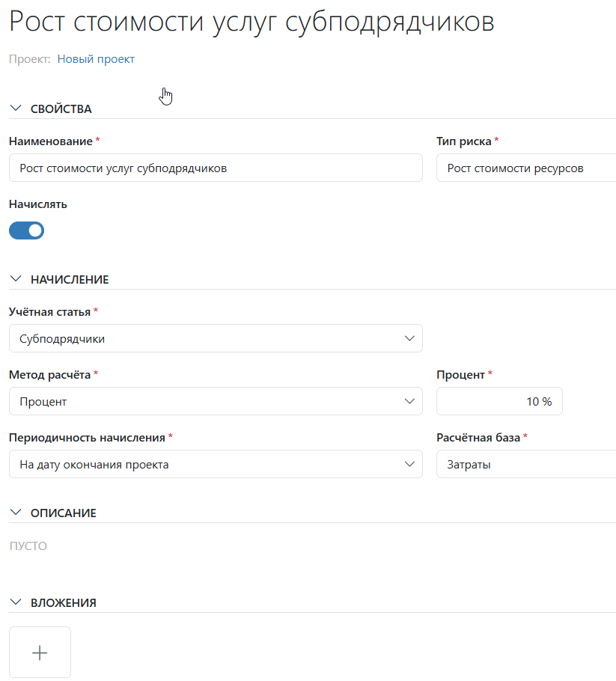Click the ОПИСАНИЕ section header label
The image size is (616, 681).
(x=64, y=513)
